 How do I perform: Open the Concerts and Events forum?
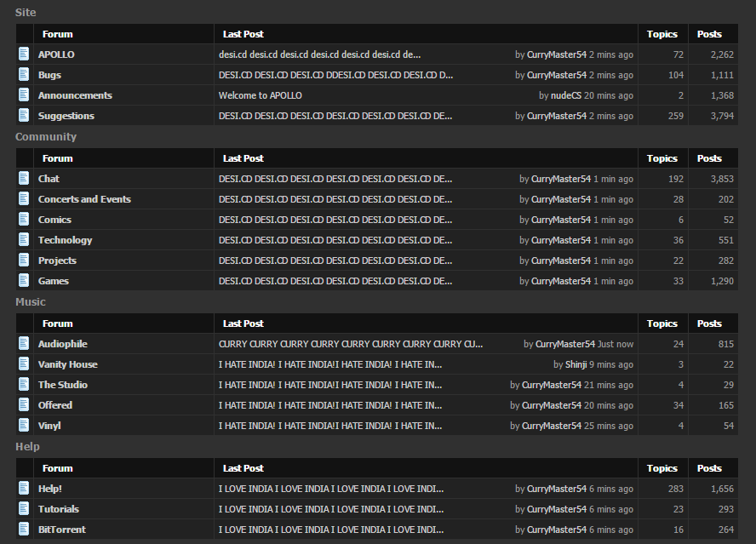[x=84, y=199]
